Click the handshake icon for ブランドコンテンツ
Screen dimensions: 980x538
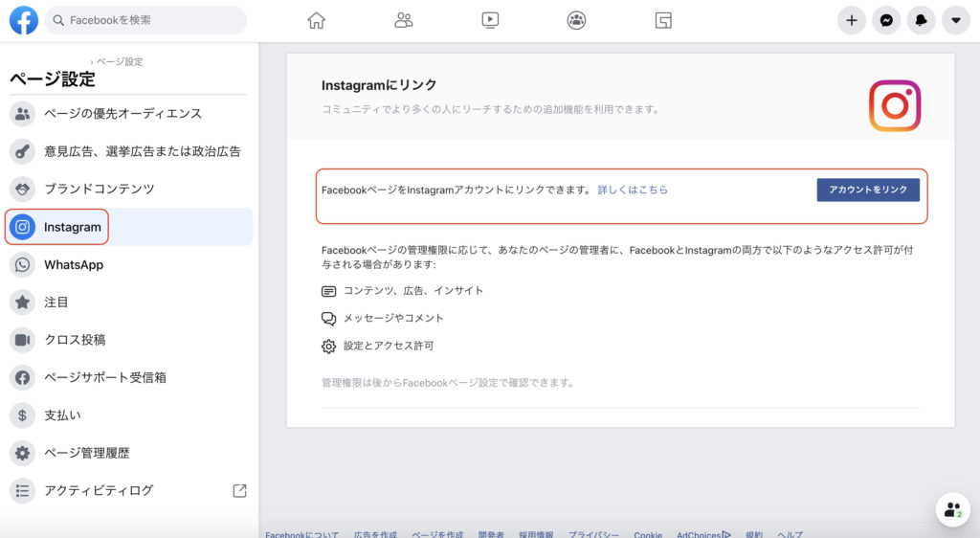[23, 189]
